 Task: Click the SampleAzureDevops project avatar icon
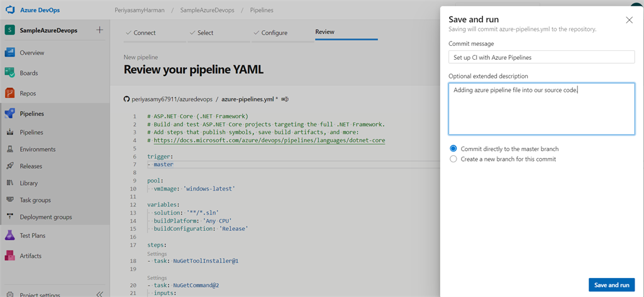(x=10, y=30)
